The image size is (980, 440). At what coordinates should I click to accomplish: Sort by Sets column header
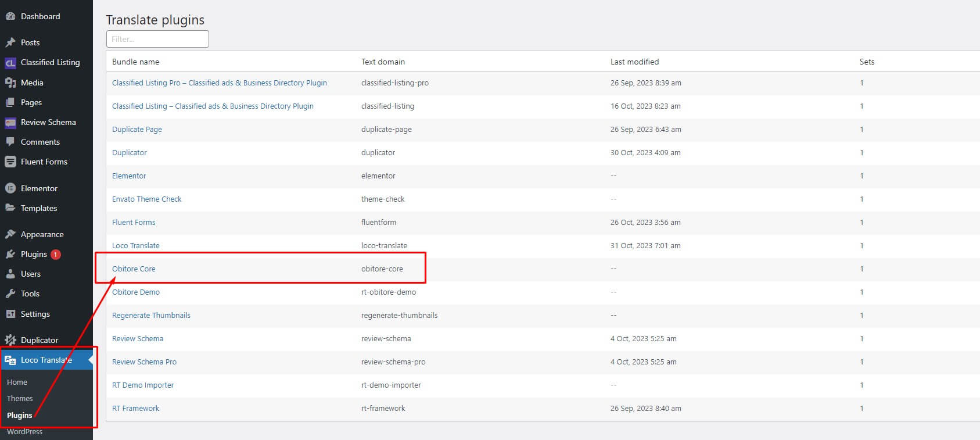(867, 62)
